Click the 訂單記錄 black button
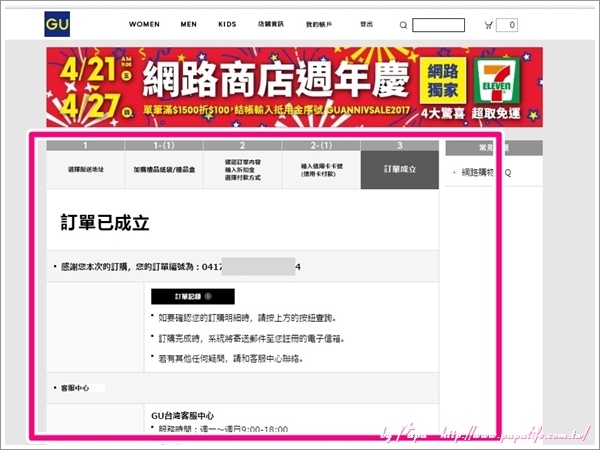The width and height of the screenshot is (600, 450). (x=193, y=297)
